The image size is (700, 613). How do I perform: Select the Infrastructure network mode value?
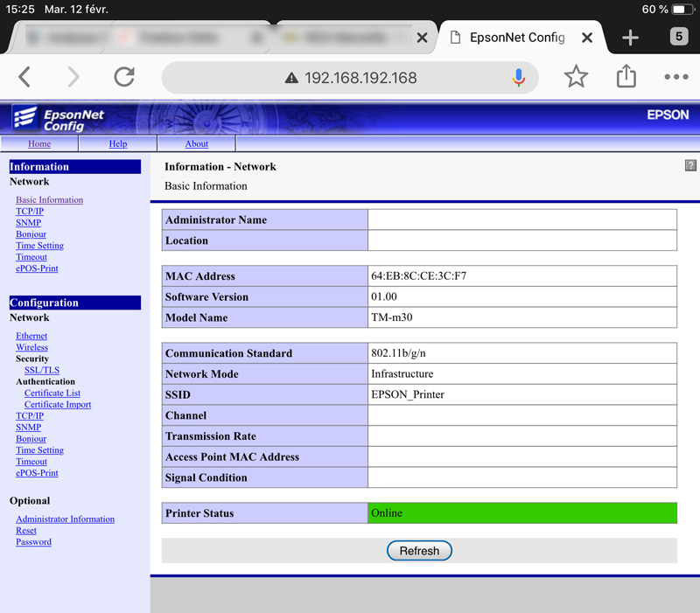point(402,374)
